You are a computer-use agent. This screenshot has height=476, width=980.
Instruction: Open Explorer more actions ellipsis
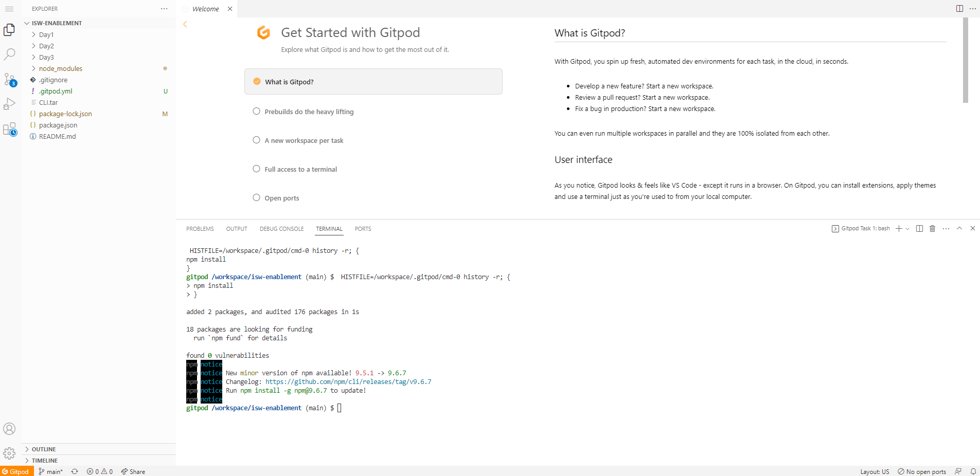[164, 9]
